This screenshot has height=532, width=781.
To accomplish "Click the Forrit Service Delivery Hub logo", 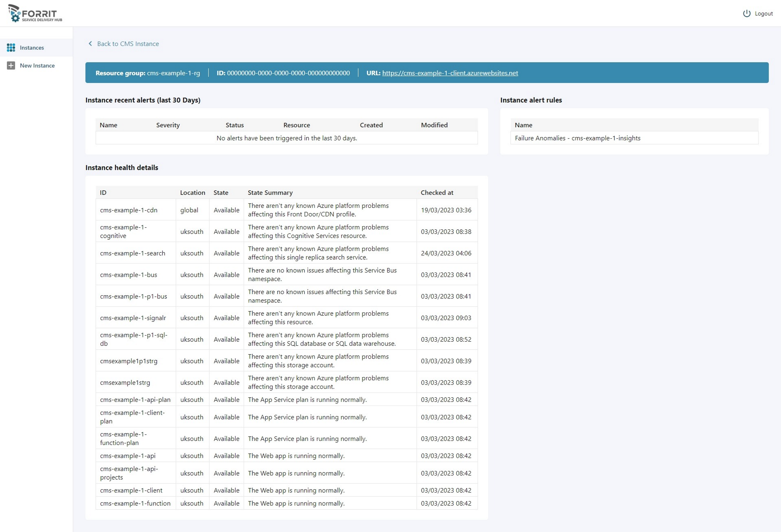I will (35, 13).
